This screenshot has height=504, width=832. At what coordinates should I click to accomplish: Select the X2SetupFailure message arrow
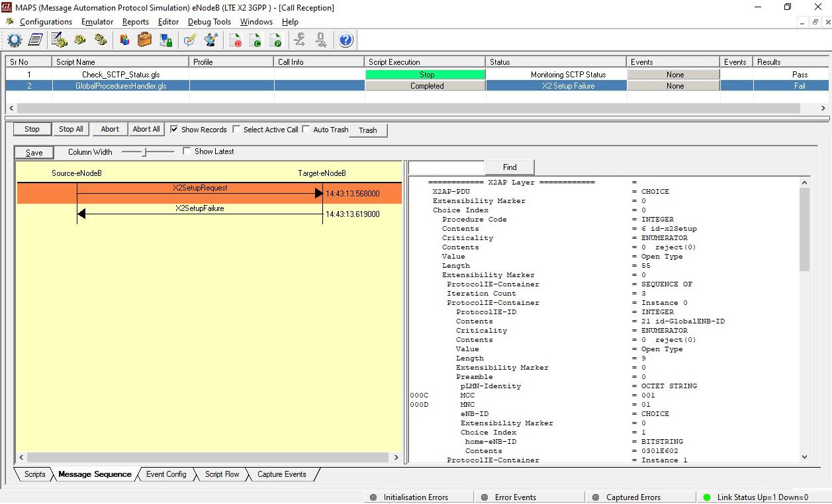(x=200, y=214)
